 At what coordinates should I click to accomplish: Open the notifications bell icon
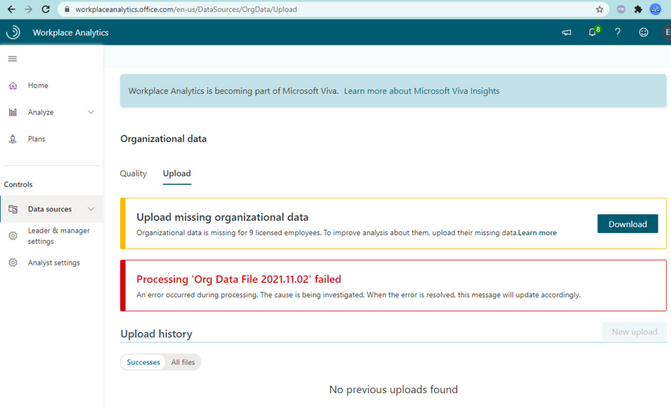click(593, 32)
